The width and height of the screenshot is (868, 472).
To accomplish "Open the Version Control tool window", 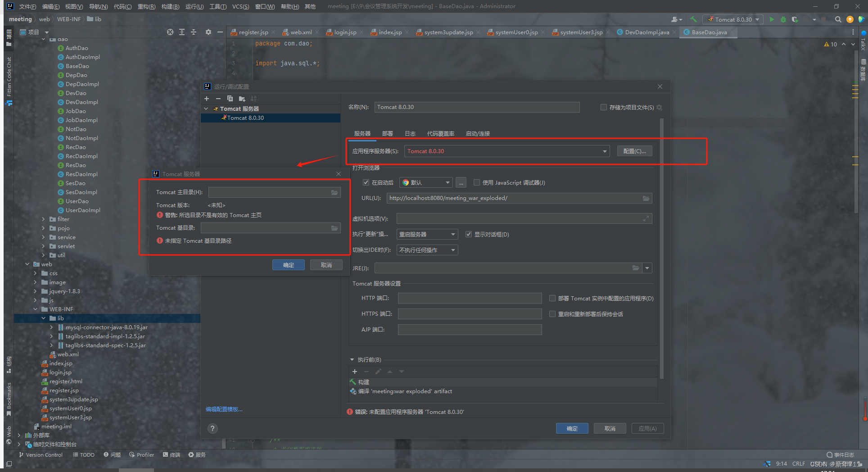I will tap(41, 455).
